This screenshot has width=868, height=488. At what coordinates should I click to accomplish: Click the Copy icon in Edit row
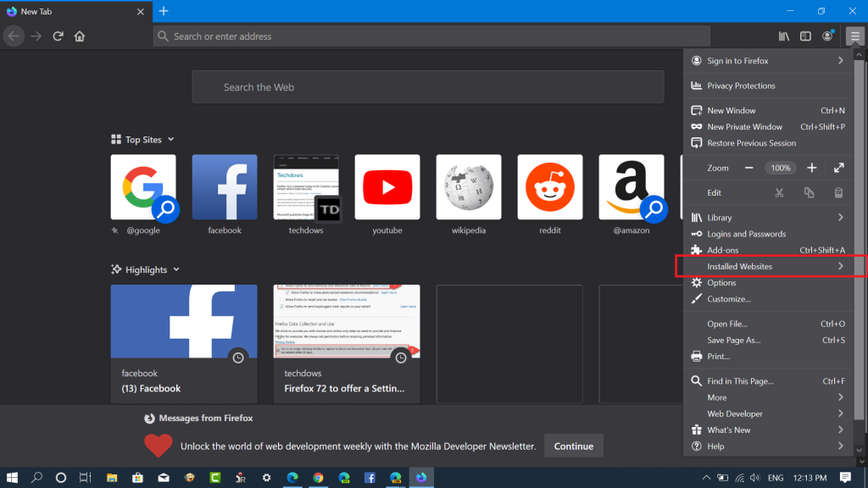click(x=809, y=193)
